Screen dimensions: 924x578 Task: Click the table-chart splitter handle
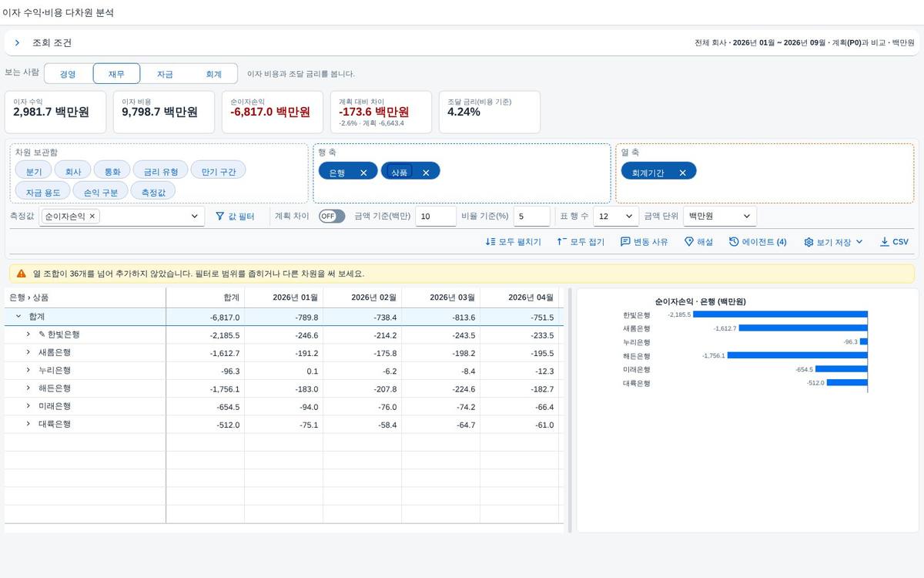click(570, 410)
